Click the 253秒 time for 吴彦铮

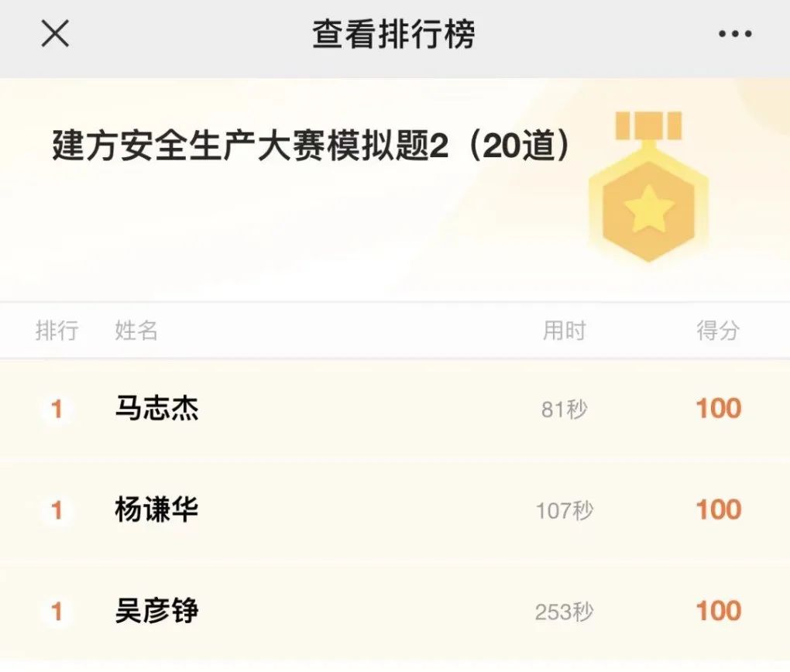[x=564, y=612]
